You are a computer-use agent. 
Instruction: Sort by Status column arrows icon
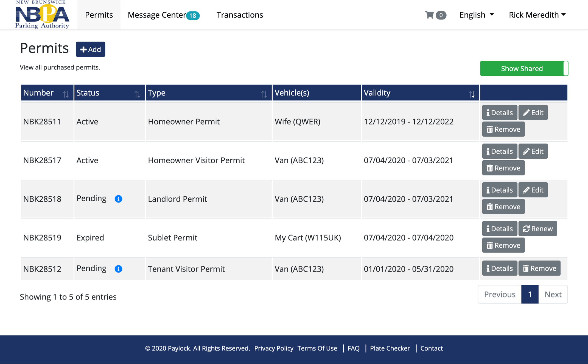137,94
